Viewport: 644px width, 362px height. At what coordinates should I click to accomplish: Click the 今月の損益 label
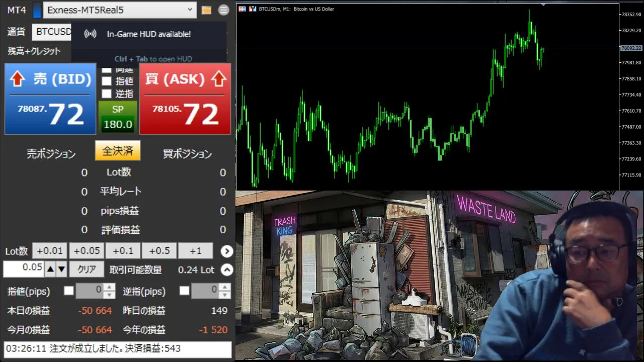coord(29,330)
